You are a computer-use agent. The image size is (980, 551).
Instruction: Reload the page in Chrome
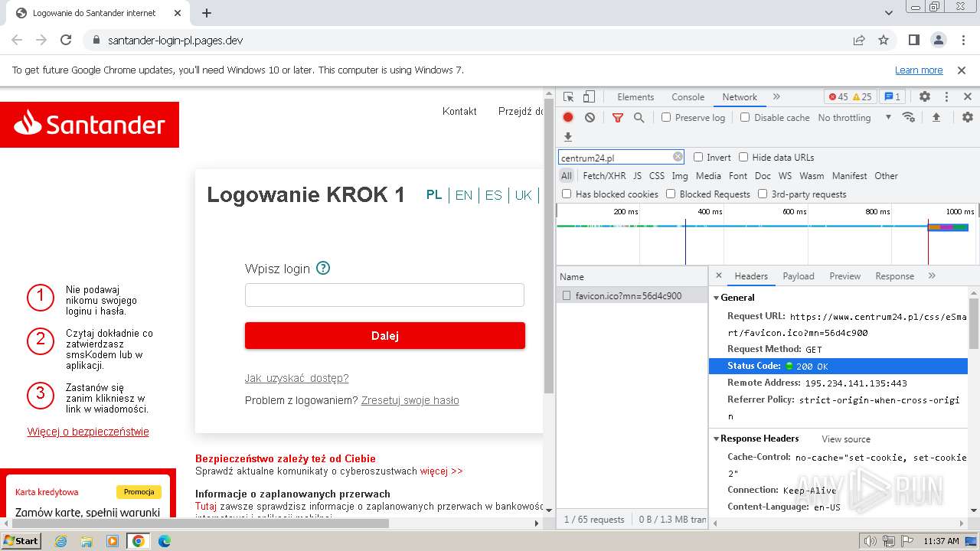tap(66, 41)
